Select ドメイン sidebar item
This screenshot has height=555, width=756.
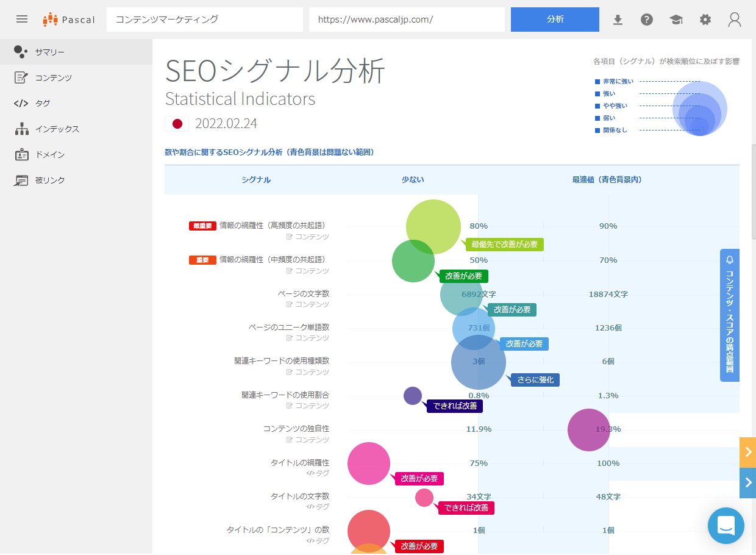[49, 155]
